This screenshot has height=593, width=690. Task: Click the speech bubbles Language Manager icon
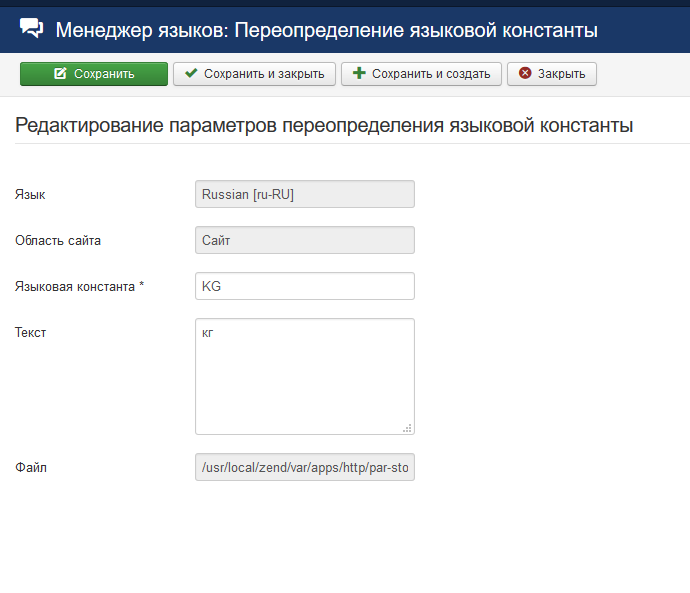click(31, 29)
